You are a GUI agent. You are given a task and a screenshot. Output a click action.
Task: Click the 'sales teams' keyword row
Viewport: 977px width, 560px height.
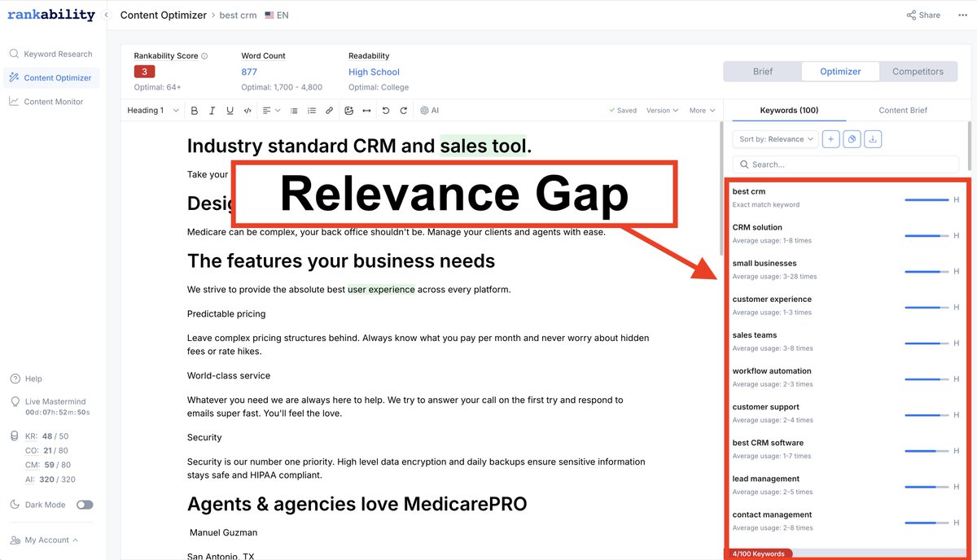tap(846, 341)
